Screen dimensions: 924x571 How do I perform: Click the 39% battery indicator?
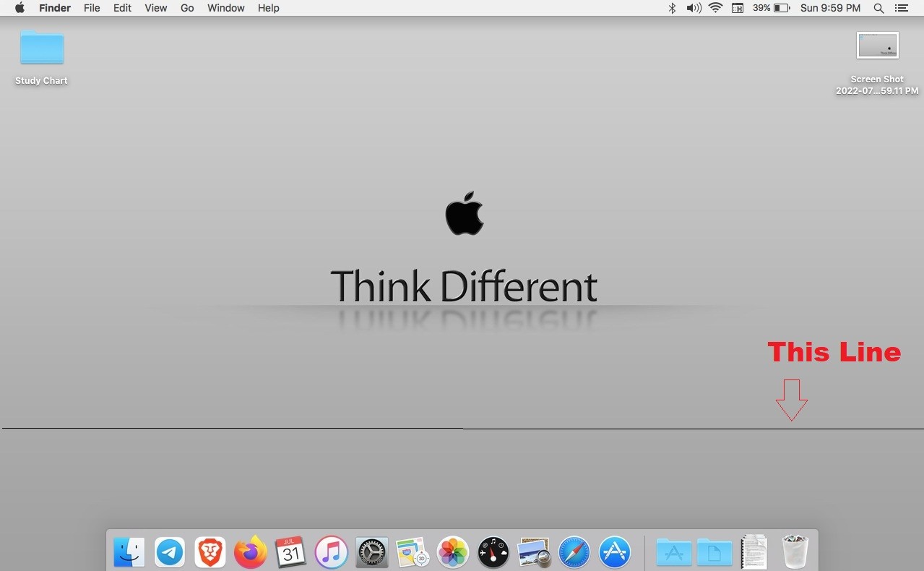coord(771,8)
